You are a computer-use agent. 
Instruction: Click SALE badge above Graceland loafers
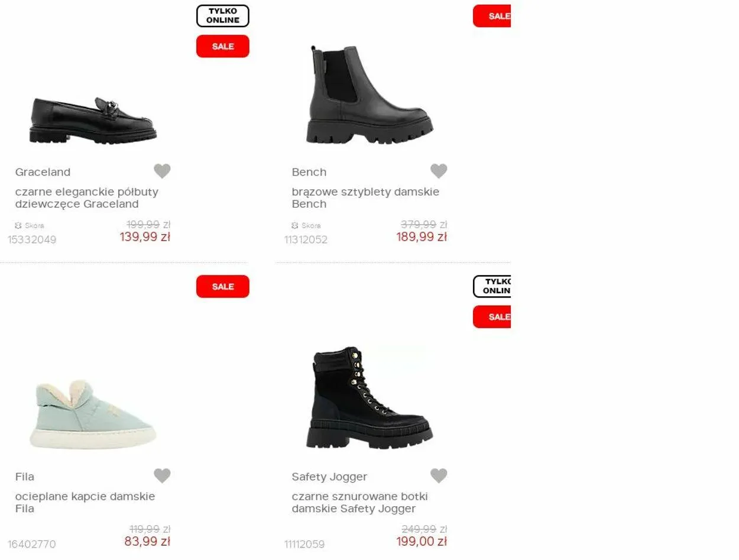click(223, 46)
